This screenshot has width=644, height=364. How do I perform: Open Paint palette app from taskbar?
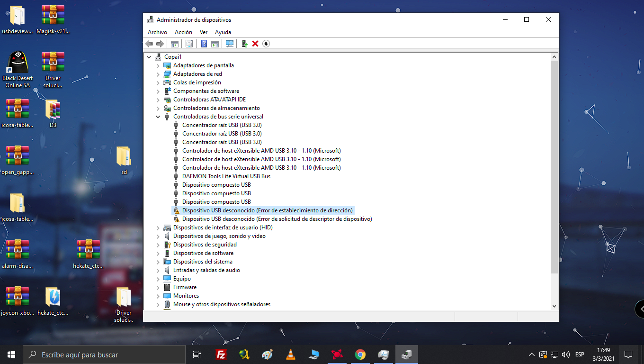[x=267, y=355]
